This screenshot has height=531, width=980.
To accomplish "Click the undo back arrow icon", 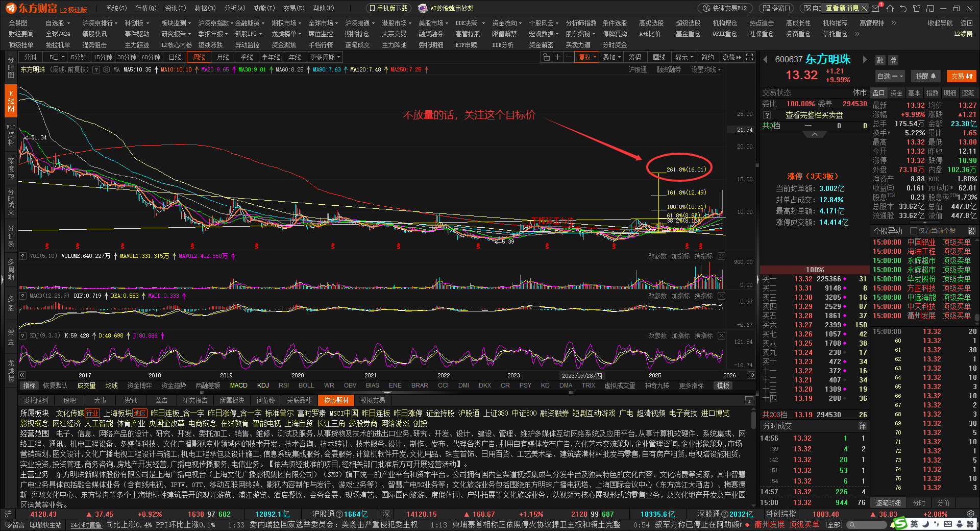I will 903,8.
